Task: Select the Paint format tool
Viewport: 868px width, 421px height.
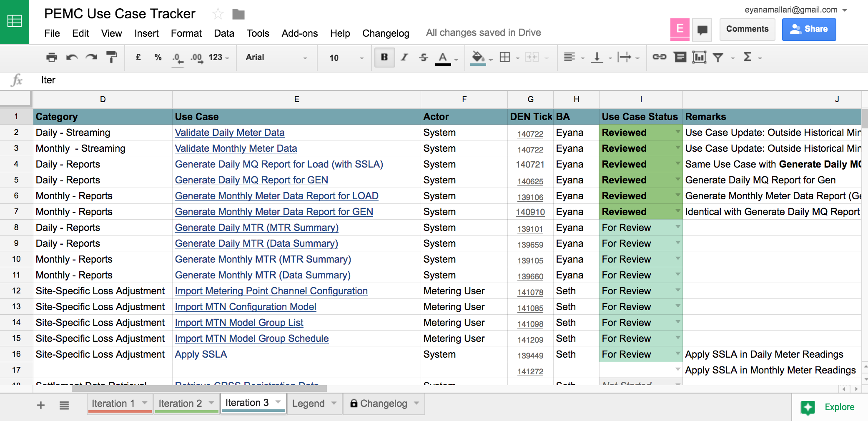Action: [x=112, y=57]
